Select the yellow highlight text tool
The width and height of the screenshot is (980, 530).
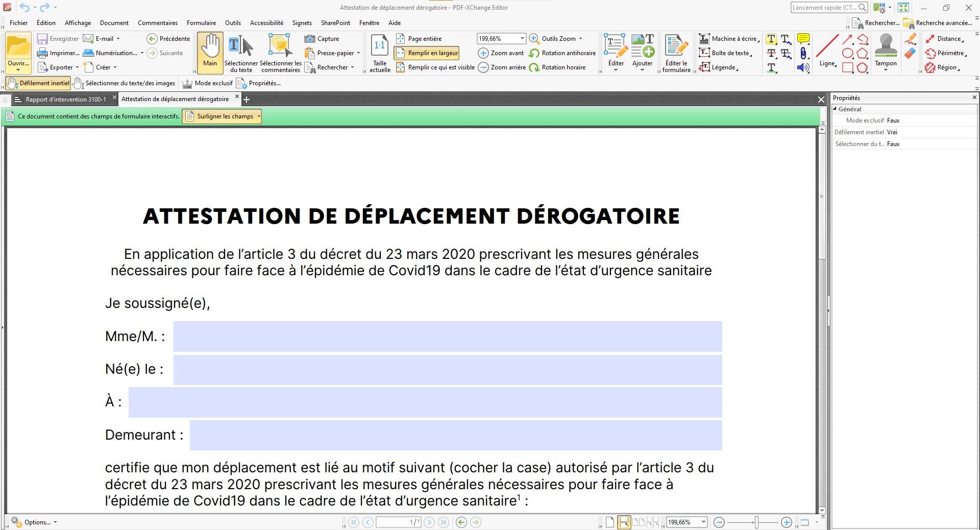771,39
